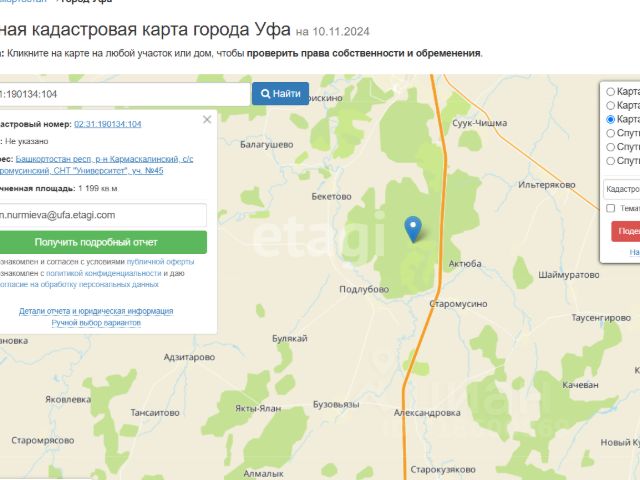Viewport: 640px width, 480px height.
Task: Click the blue map location pin
Action: pos(413,229)
